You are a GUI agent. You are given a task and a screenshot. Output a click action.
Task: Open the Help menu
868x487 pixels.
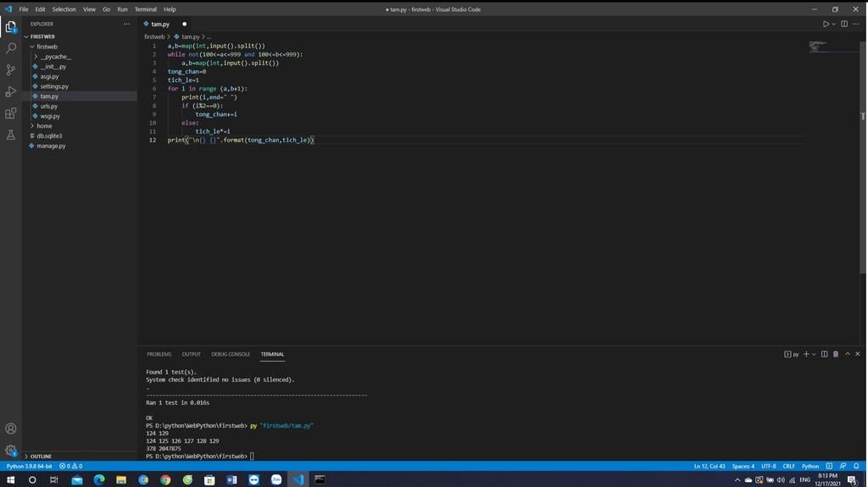coord(170,9)
